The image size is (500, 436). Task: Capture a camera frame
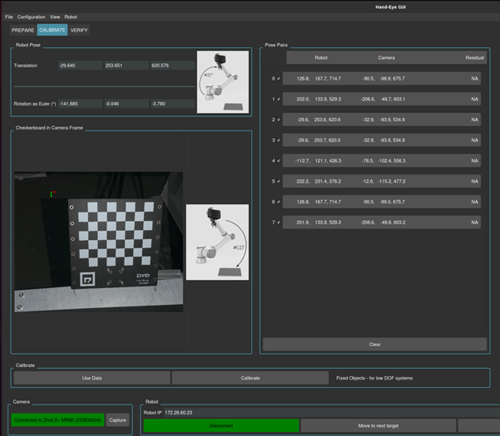coord(118,420)
